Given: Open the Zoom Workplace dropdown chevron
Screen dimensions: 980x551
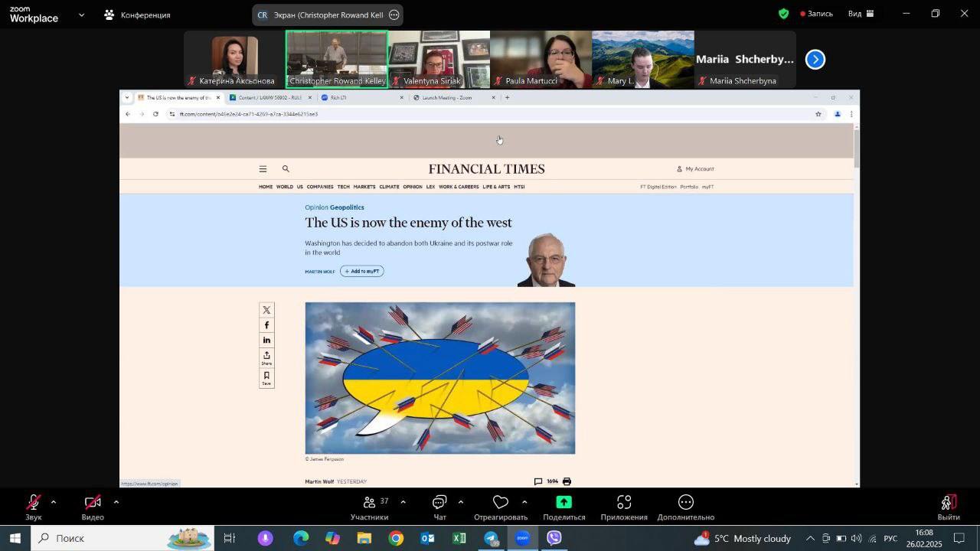Looking at the screenshot, I should (x=81, y=15).
